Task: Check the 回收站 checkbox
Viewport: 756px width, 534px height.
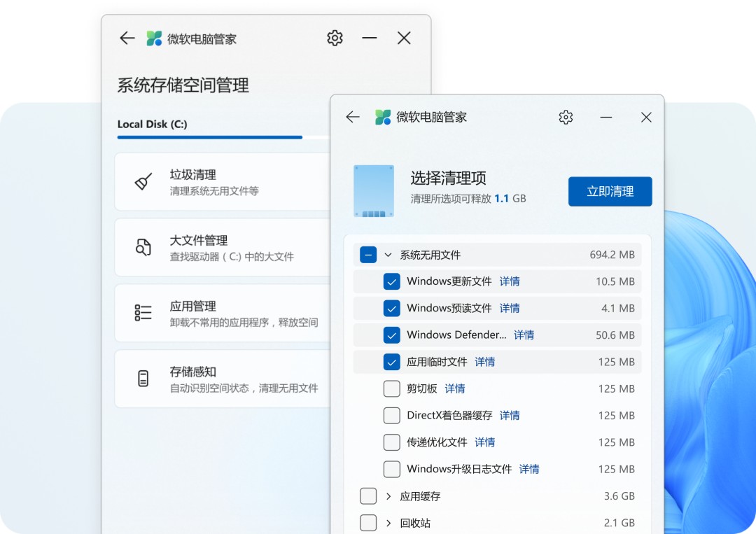Action: [368, 523]
